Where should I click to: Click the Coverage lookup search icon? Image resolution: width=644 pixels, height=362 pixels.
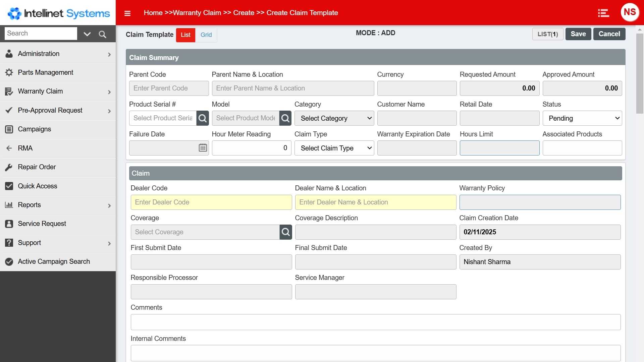click(285, 232)
